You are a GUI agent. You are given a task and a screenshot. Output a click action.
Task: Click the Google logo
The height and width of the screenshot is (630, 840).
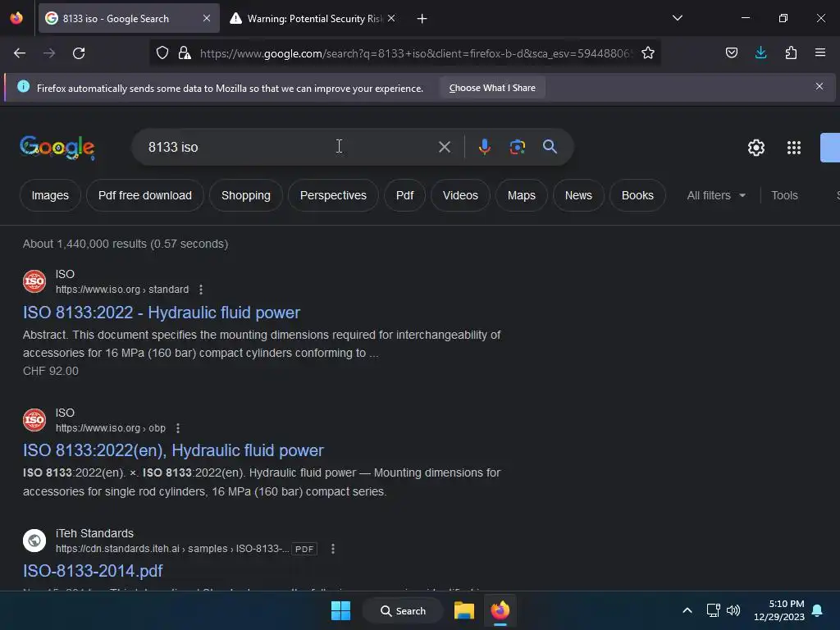pos(57,148)
